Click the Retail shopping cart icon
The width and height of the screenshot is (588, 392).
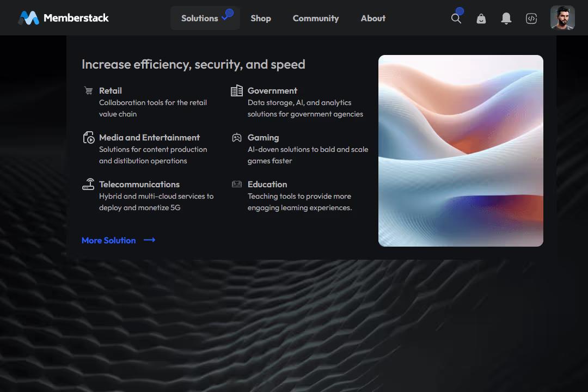[89, 90]
